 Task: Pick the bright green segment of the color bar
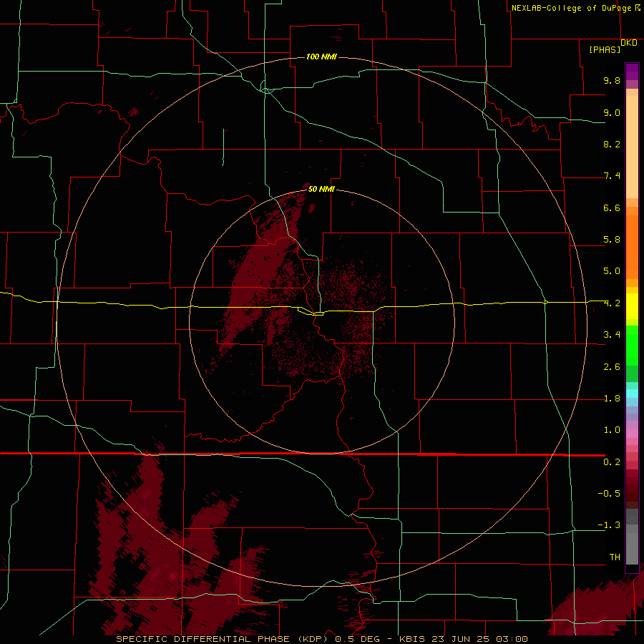(632, 345)
